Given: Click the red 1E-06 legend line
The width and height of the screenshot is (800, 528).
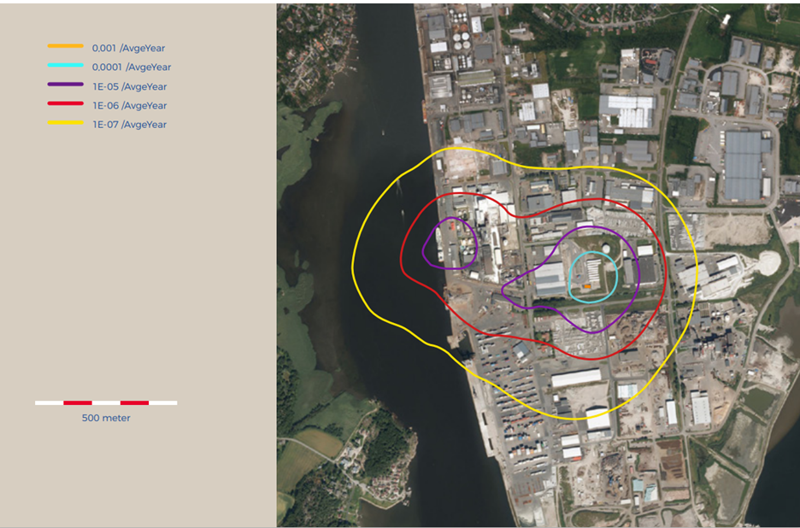Looking at the screenshot, I should pos(65,104).
